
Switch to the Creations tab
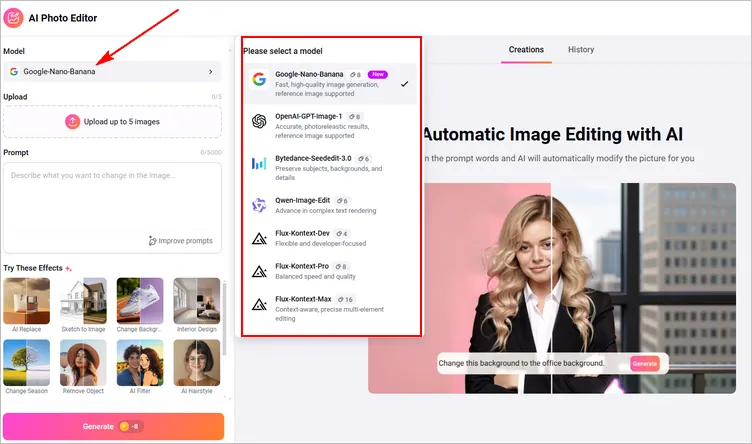(526, 49)
